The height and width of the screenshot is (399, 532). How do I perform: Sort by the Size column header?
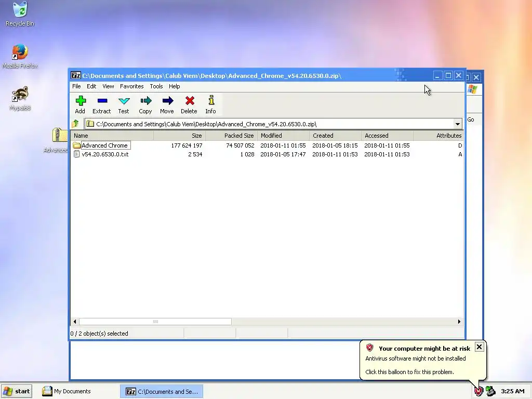tap(179, 136)
